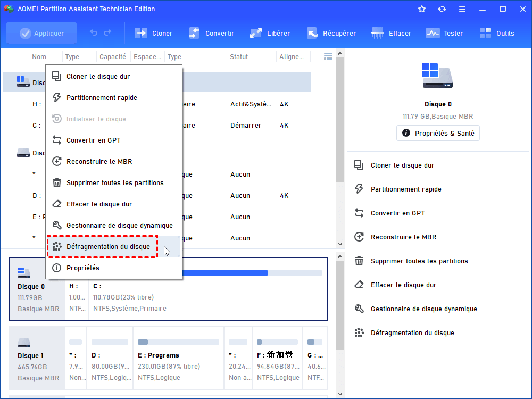Click Convertir en GPT in right panel

coord(389,213)
